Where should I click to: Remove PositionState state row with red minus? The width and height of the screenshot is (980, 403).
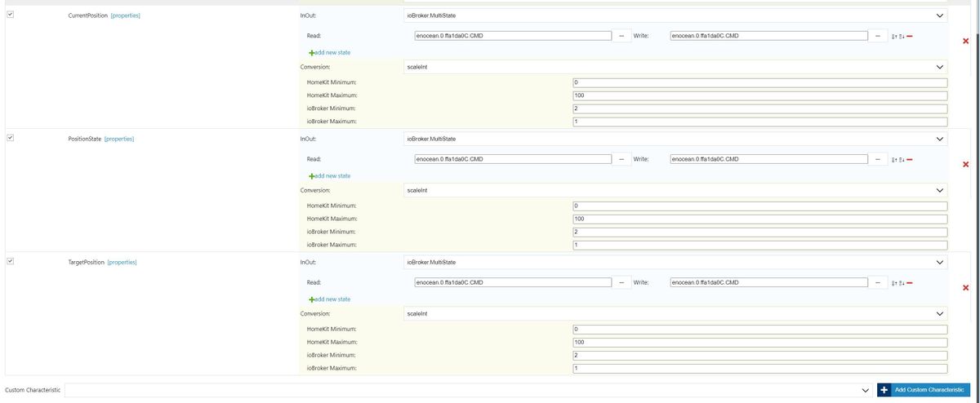pos(909,159)
